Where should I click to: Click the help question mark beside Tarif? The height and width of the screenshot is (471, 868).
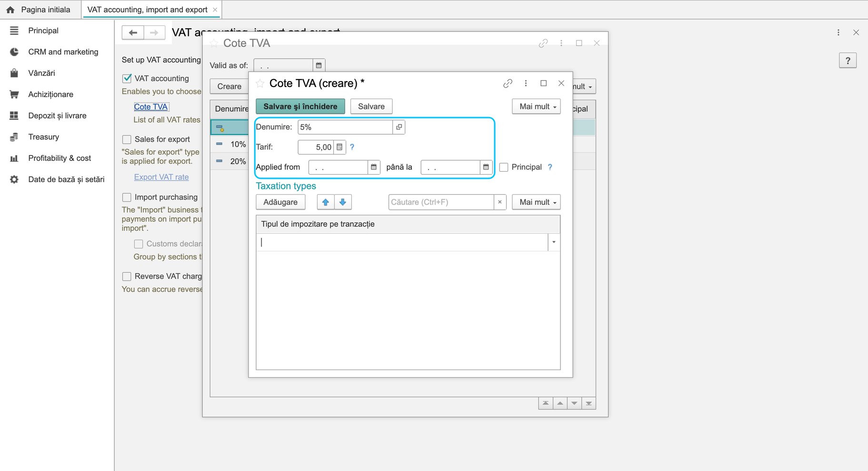[352, 147]
